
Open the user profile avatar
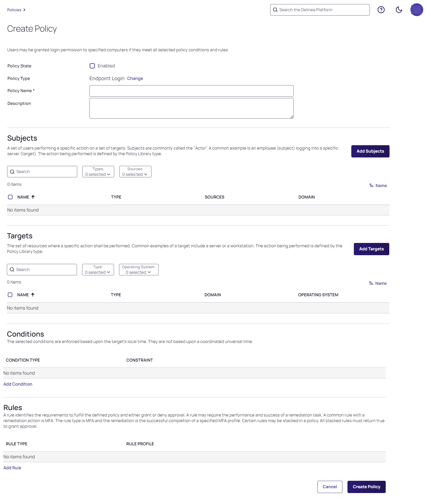417,10
